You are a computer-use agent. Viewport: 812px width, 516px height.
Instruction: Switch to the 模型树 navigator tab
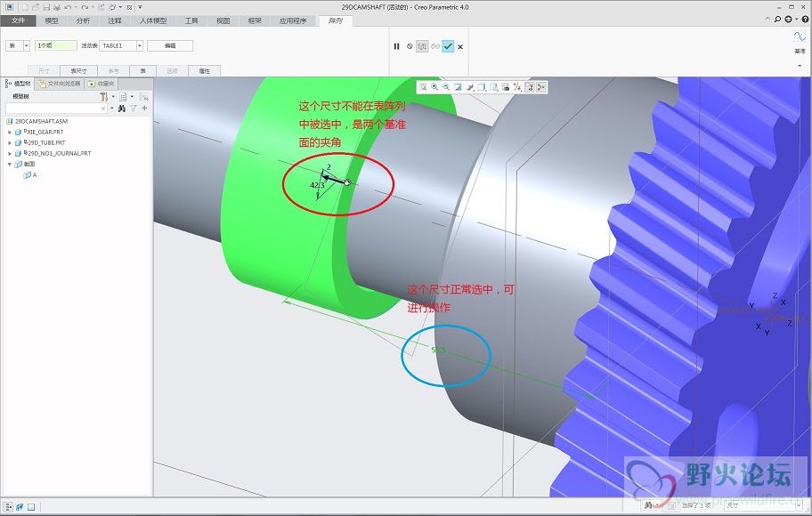(x=18, y=84)
